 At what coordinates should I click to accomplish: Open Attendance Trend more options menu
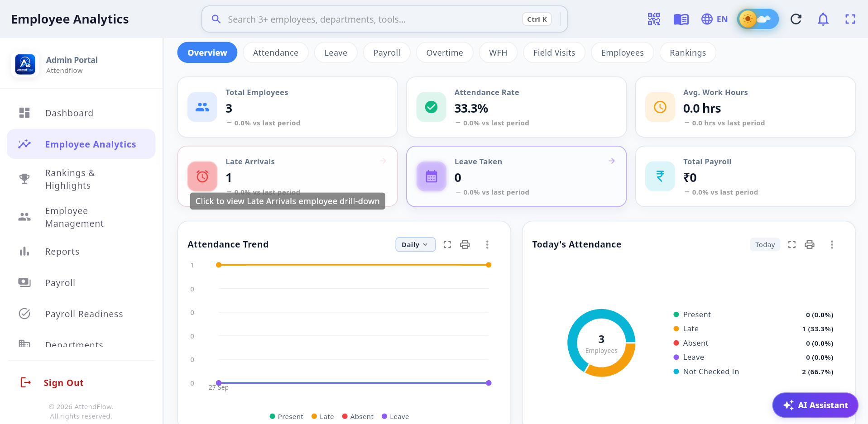(487, 245)
